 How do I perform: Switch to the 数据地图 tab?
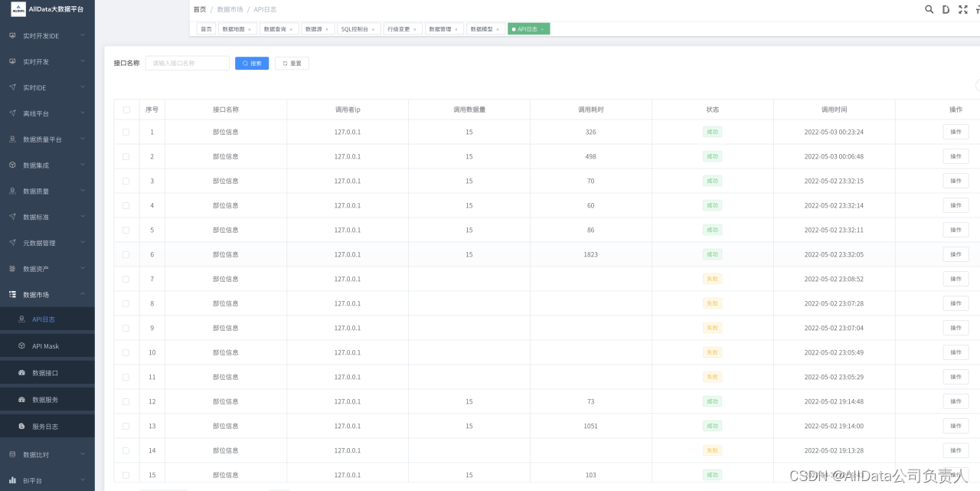(x=237, y=29)
